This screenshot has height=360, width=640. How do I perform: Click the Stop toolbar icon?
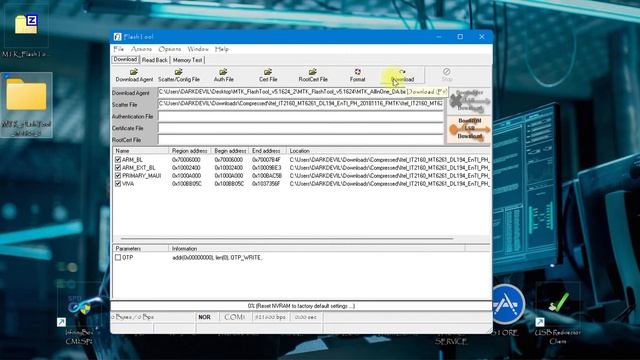point(447,75)
